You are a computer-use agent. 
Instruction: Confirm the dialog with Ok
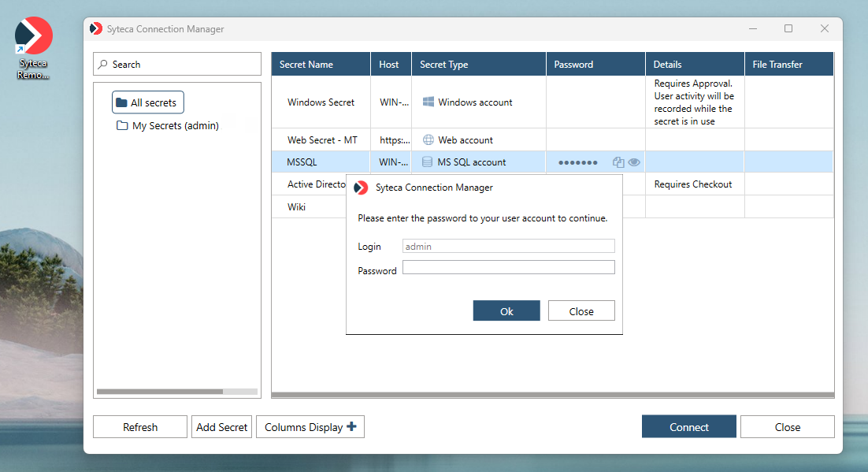[506, 310]
